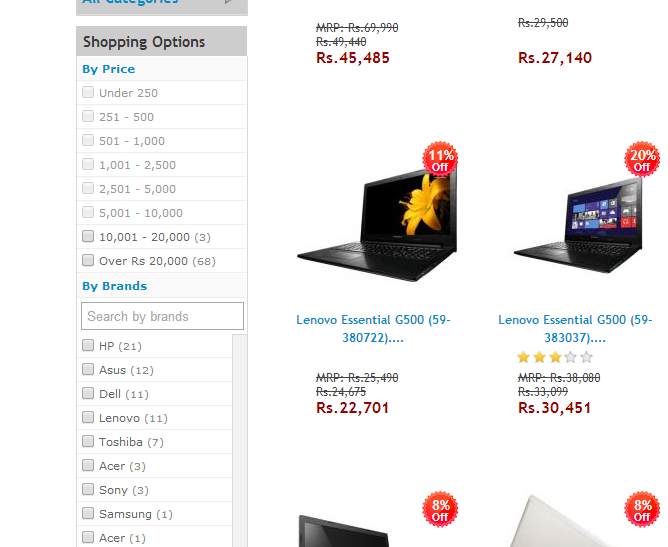Click the star rating on Lenovo G500 59-383037

click(555, 357)
